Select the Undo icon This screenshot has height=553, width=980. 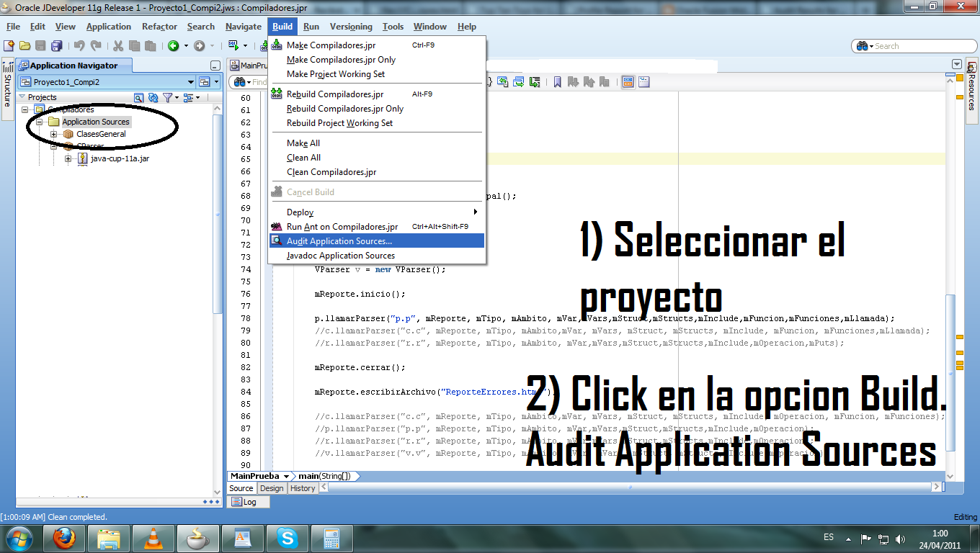click(x=79, y=45)
